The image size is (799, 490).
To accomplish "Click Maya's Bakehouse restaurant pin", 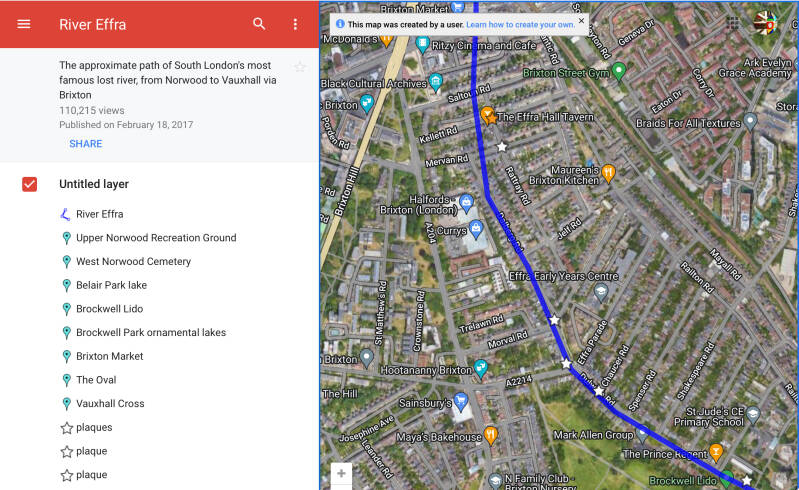I will tap(491, 434).
